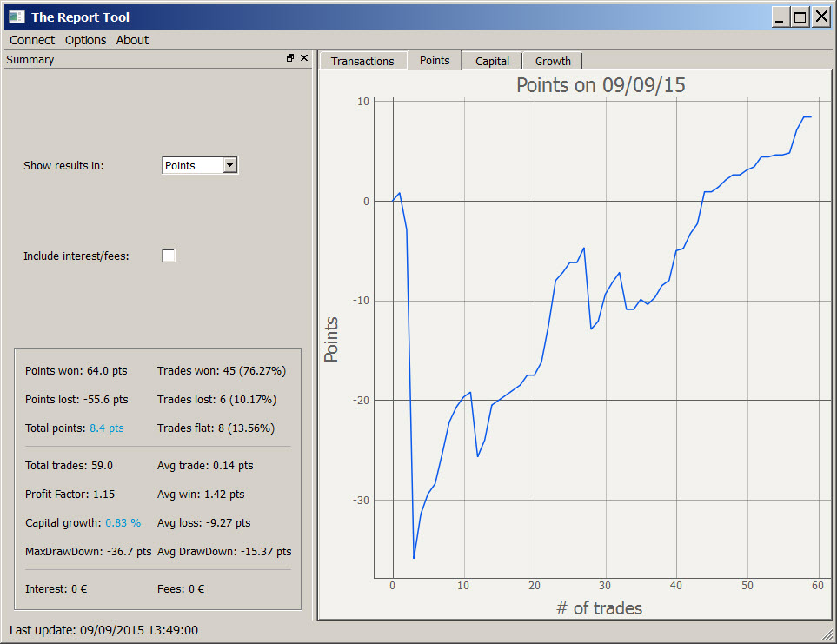Click the Avg win: 1.42 pts text
The image size is (837, 644).
click(201, 494)
